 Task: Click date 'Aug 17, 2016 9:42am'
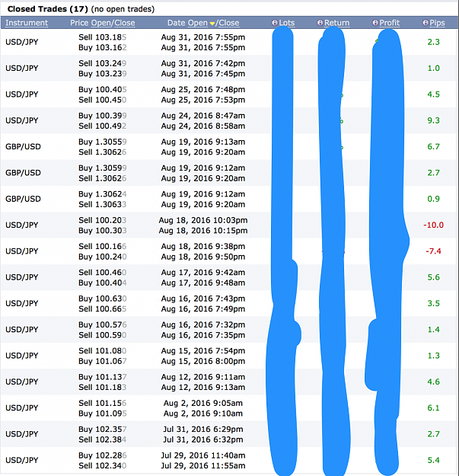(x=203, y=273)
